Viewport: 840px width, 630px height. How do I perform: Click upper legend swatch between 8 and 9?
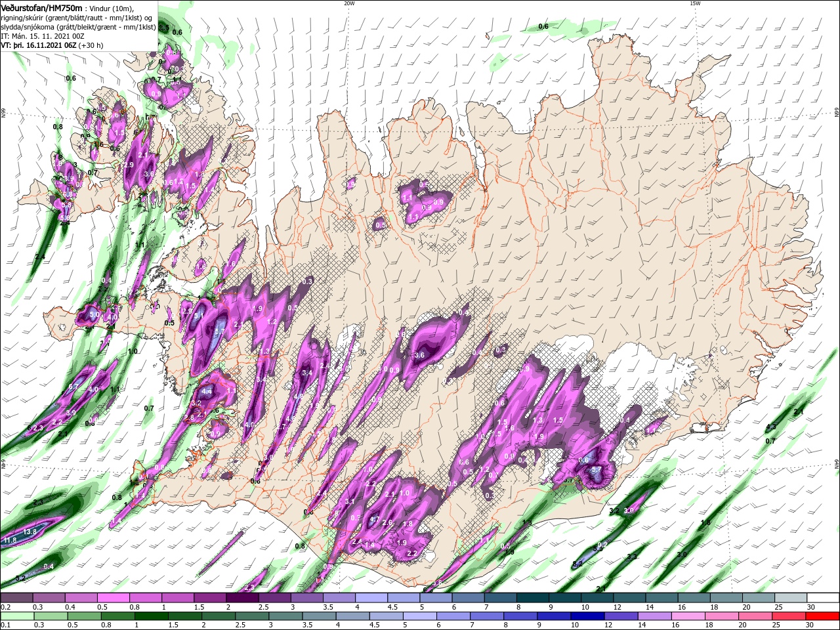532,598
